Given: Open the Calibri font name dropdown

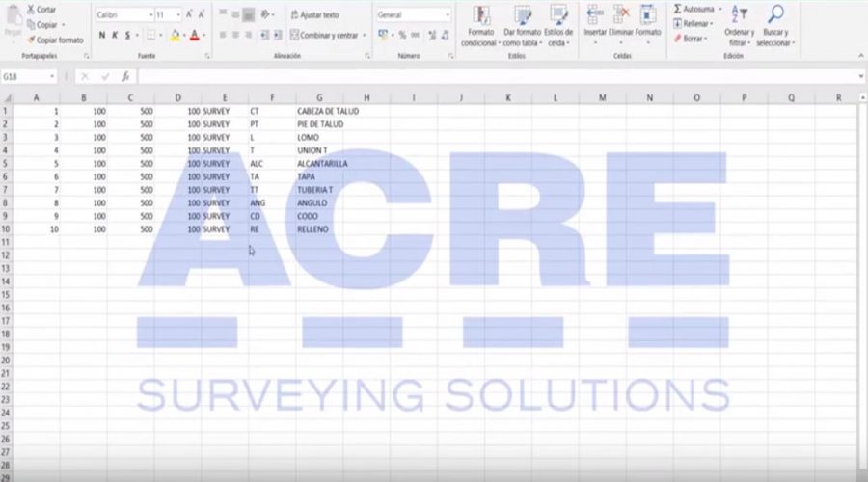Looking at the screenshot, I should coord(149,15).
